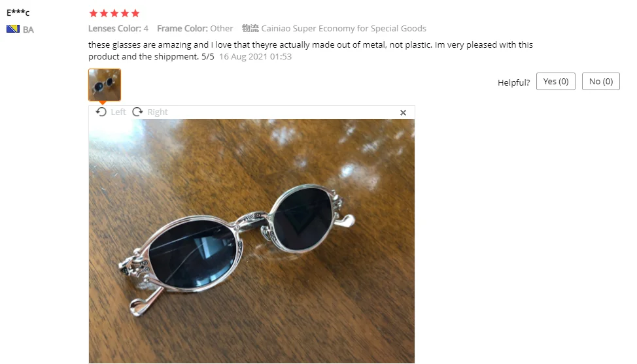Click the BA country code text
Viewport: 637px width, 364px height.
[28, 29]
